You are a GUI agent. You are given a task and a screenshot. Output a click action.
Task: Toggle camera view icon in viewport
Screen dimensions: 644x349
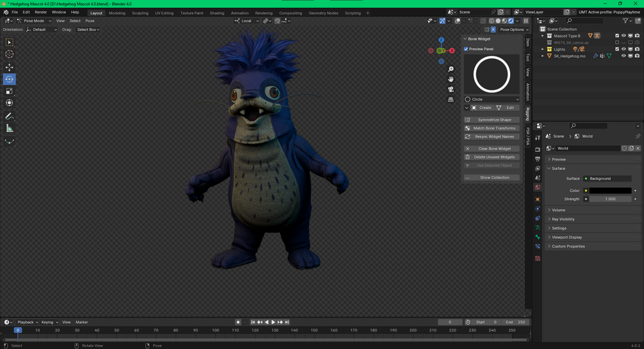click(x=450, y=89)
